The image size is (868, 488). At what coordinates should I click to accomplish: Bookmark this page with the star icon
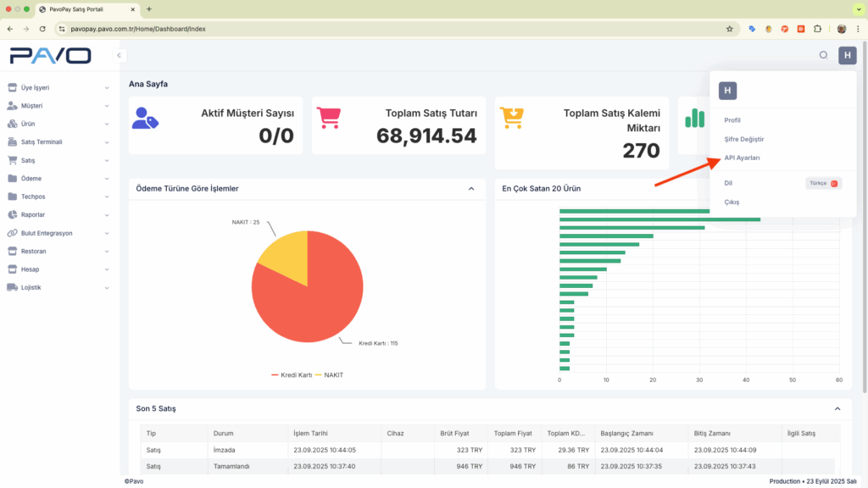point(729,29)
